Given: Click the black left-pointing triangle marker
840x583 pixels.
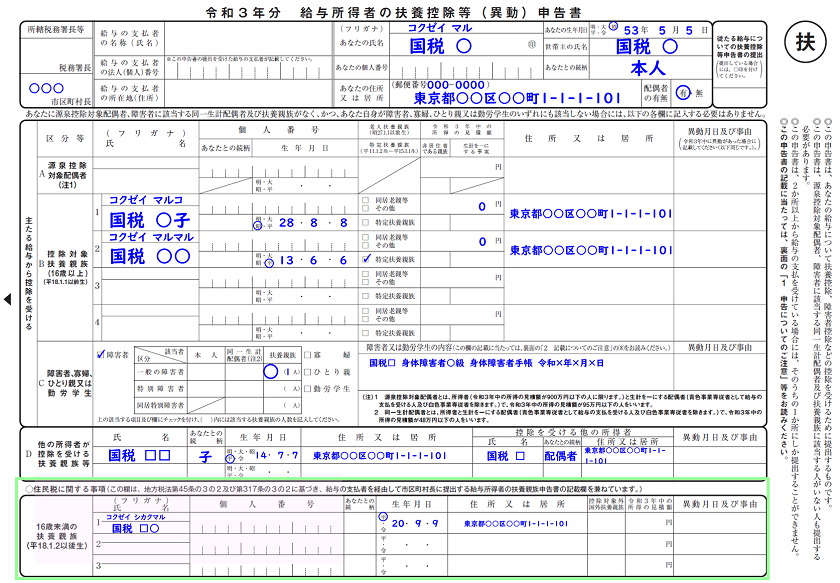Looking at the screenshot, I should (8, 298).
